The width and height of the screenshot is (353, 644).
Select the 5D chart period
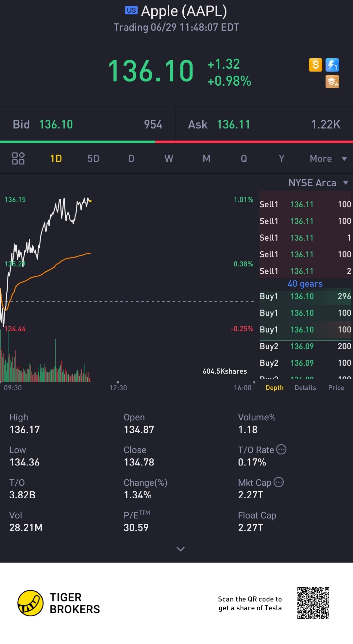point(93,159)
